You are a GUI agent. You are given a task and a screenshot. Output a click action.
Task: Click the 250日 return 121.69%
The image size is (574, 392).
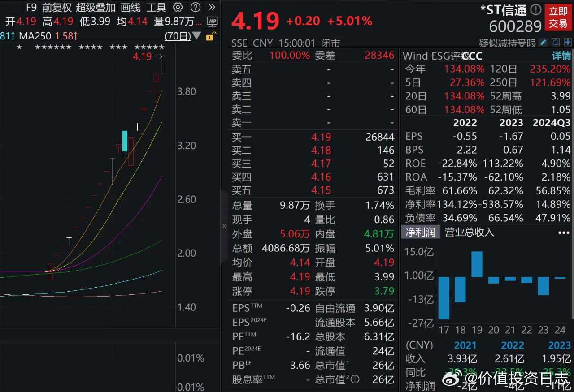tap(550, 83)
